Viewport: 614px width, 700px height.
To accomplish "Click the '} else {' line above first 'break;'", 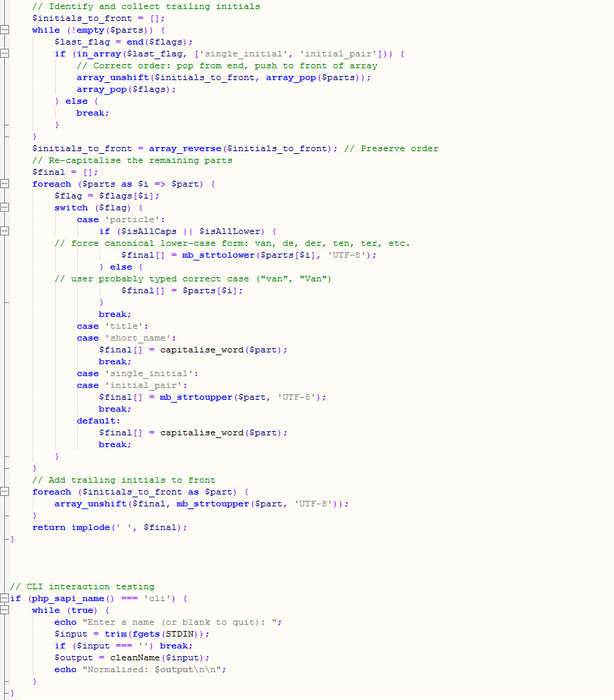I will pyautogui.click(x=77, y=101).
